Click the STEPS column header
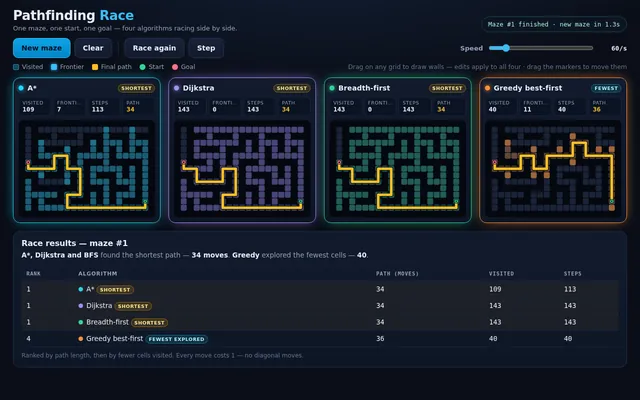This screenshot has width=640, height=400. tap(572, 273)
